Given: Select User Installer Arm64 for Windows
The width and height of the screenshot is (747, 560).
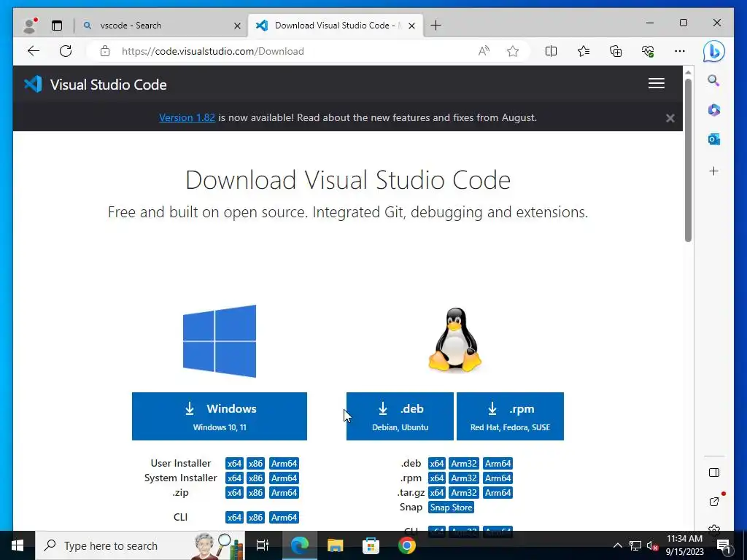Looking at the screenshot, I should (x=284, y=463).
